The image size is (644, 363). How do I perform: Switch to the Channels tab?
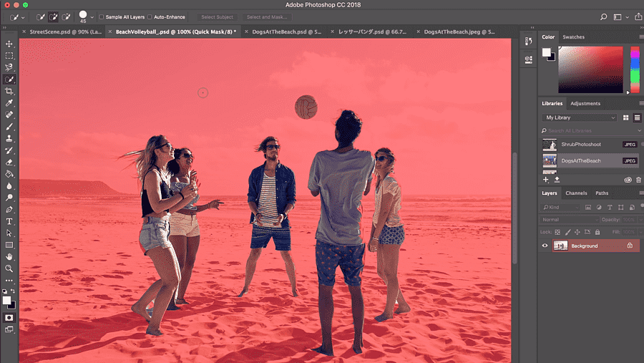pyautogui.click(x=576, y=193)
